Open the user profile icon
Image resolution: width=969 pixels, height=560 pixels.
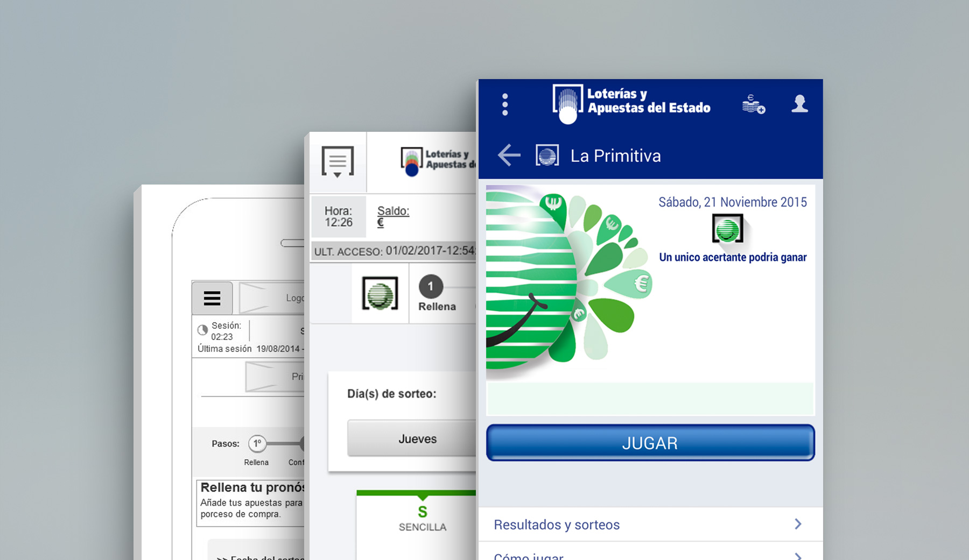[x=799, y=103]
